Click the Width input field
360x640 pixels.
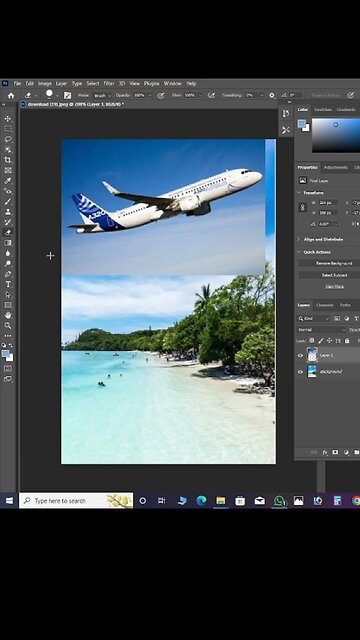pos(328,202)
